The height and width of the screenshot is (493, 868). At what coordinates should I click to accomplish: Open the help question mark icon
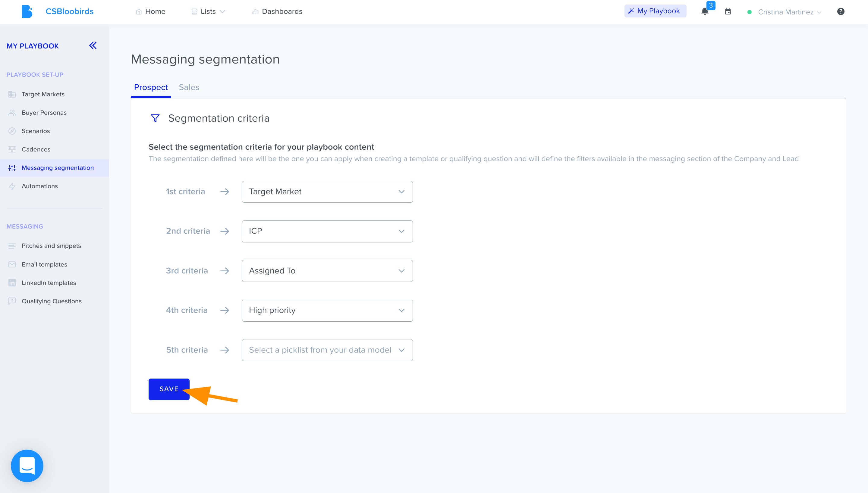pos(841,11)
